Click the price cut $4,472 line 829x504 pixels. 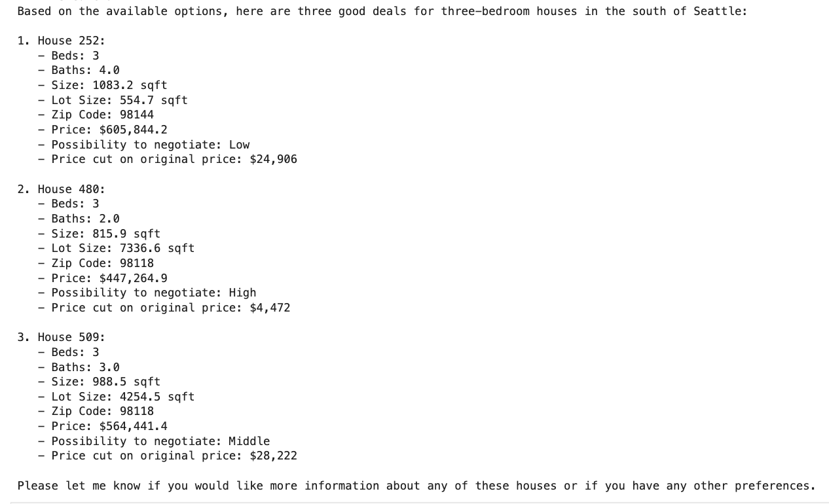click(x=170, y=308)
